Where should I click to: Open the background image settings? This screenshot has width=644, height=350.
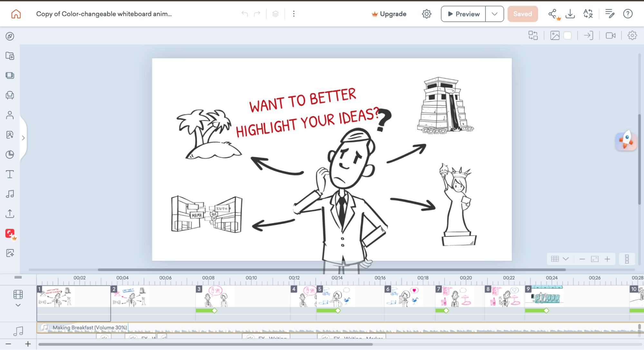coord(555,35)
